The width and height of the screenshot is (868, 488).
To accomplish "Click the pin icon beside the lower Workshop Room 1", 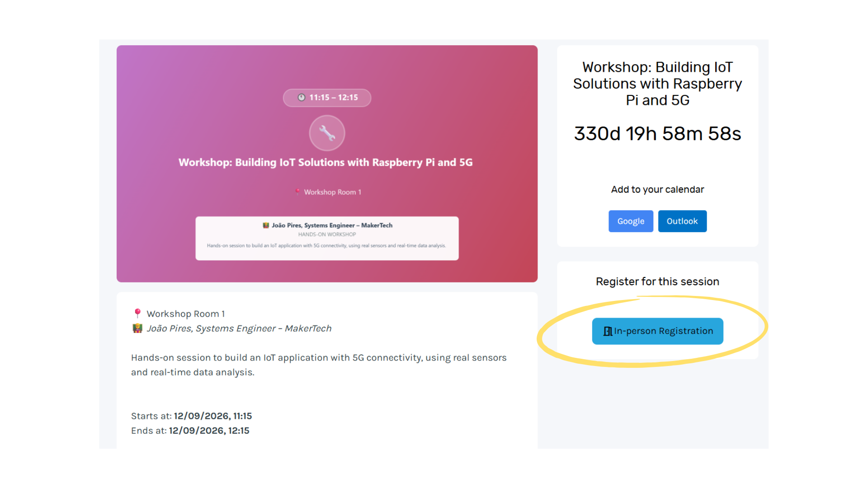I will pos(137,313).
